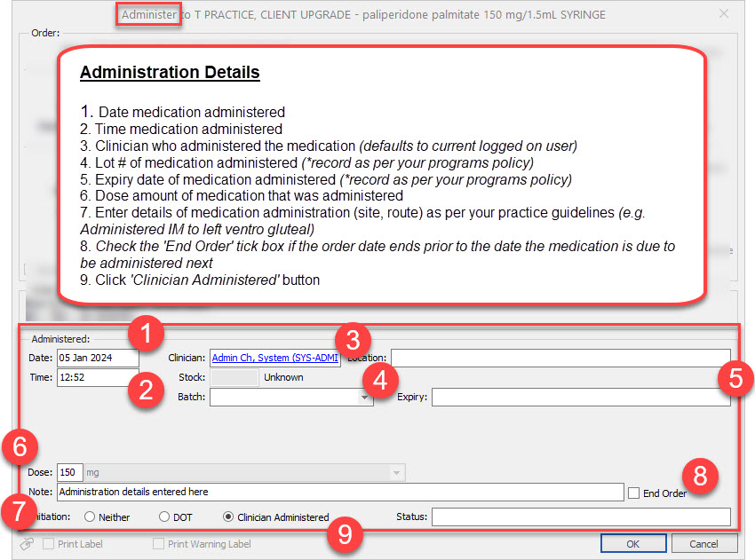Click the Stock field box

click(234, 378)
